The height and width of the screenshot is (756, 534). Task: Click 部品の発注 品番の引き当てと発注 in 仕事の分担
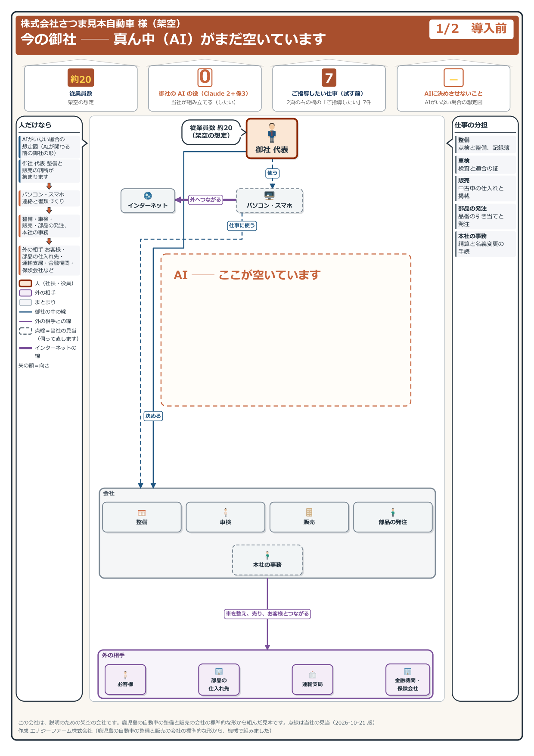(x=485, y=216)
